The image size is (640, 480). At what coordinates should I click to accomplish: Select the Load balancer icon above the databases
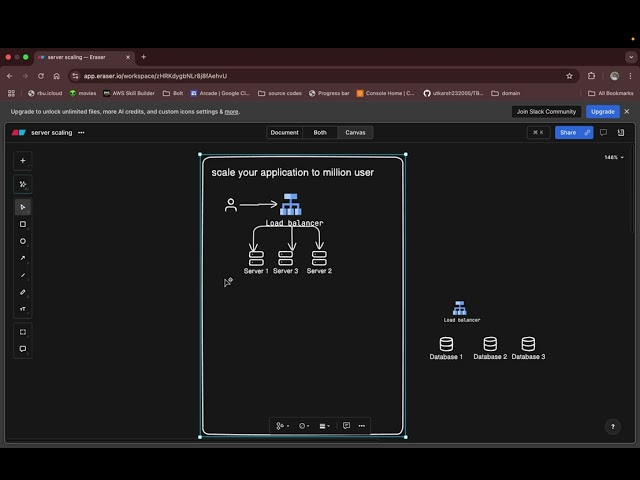[x=460, y=308]
